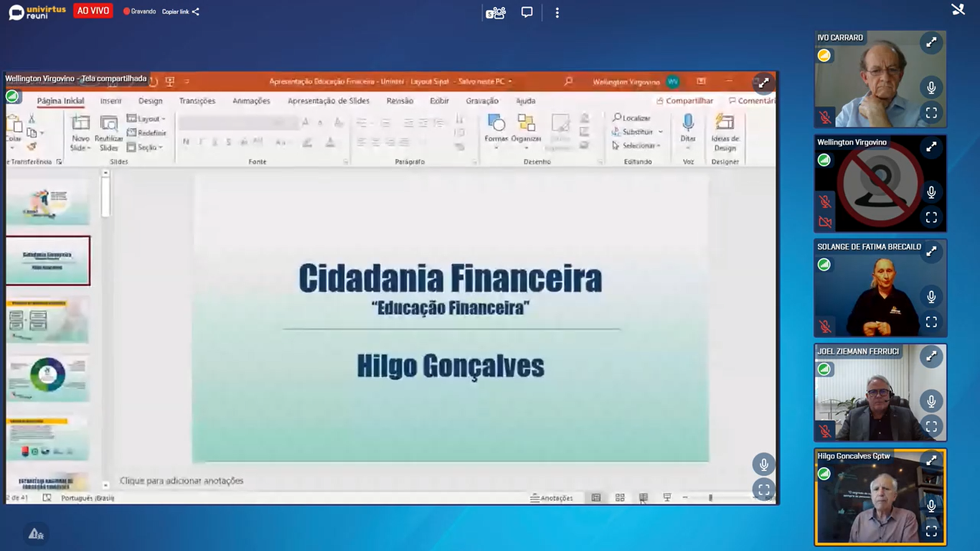The image size is (980, 551).
Task: Open the chat panel icon
Action: [x=527, y=13]
